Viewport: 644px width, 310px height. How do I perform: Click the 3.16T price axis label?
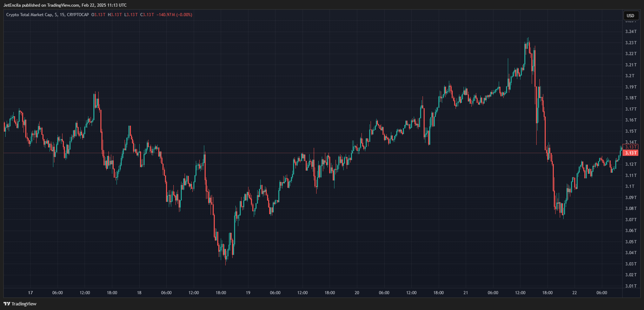pos(631,120)
